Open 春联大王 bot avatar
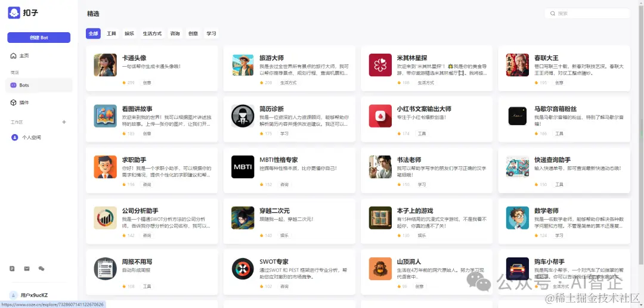 coord(518,65)
